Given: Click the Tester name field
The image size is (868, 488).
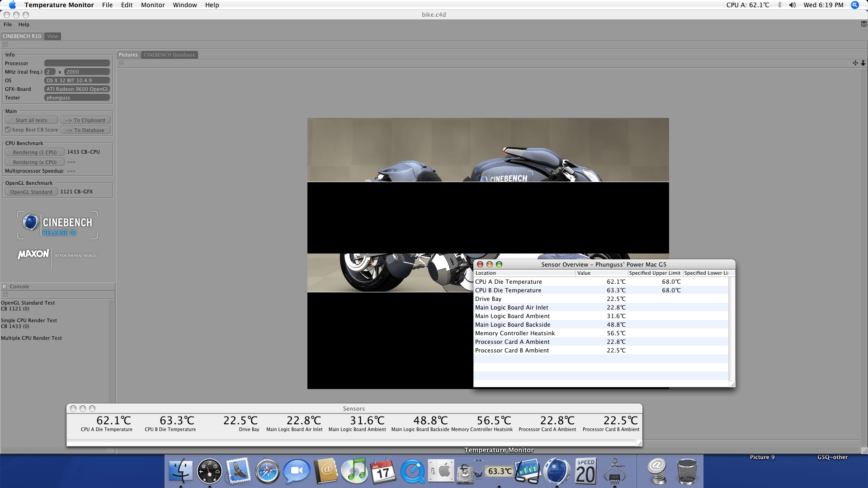Looking at the screenshot, I should click(77, 98).
